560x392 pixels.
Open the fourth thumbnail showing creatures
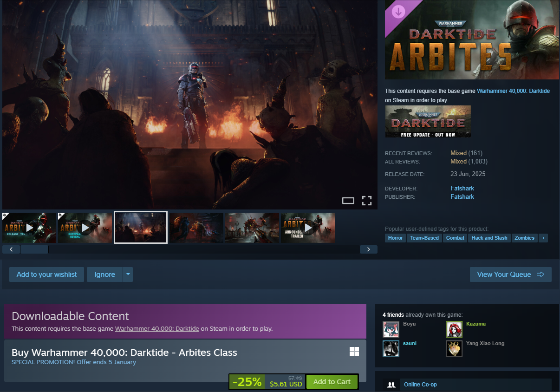[196, 228]
